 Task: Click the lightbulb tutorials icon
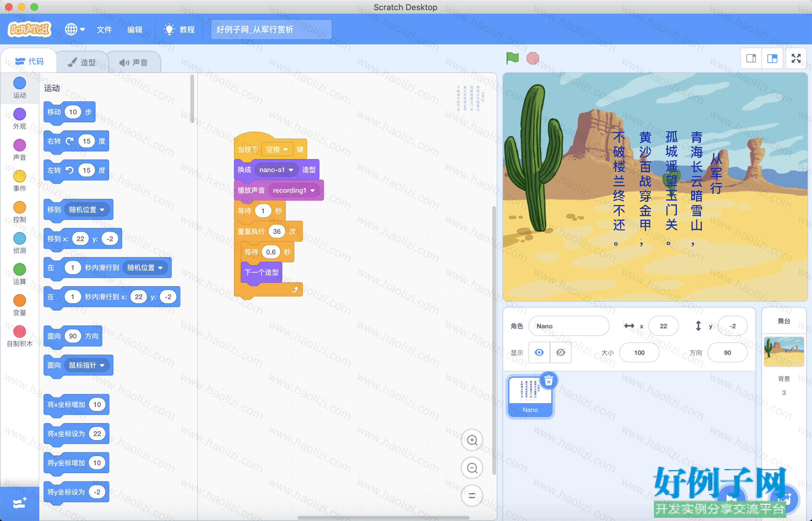(169, 29)
